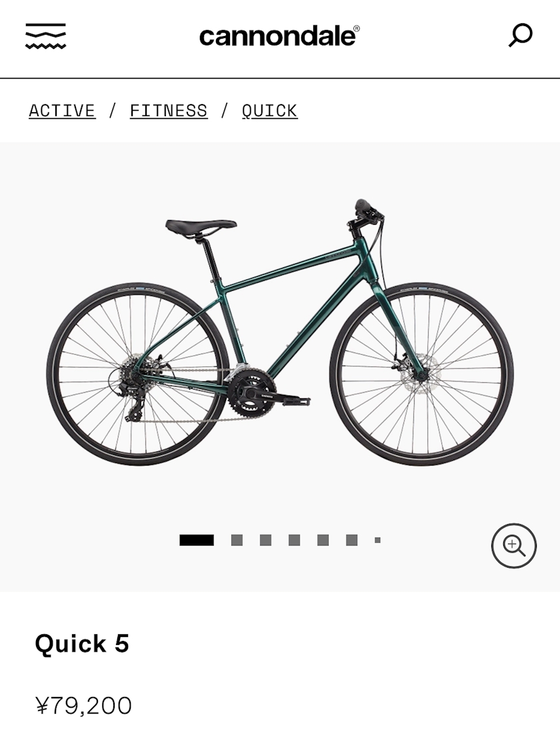Click the ¥79,200 price text
Viewport: 560px width, 747px height.
tap(84, 706)
